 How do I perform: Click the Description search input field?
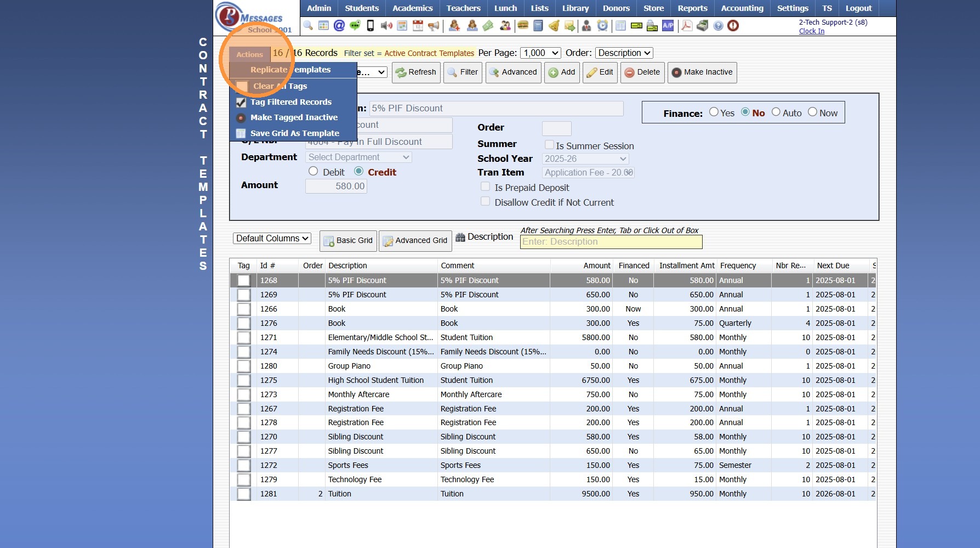coord(611,242)
